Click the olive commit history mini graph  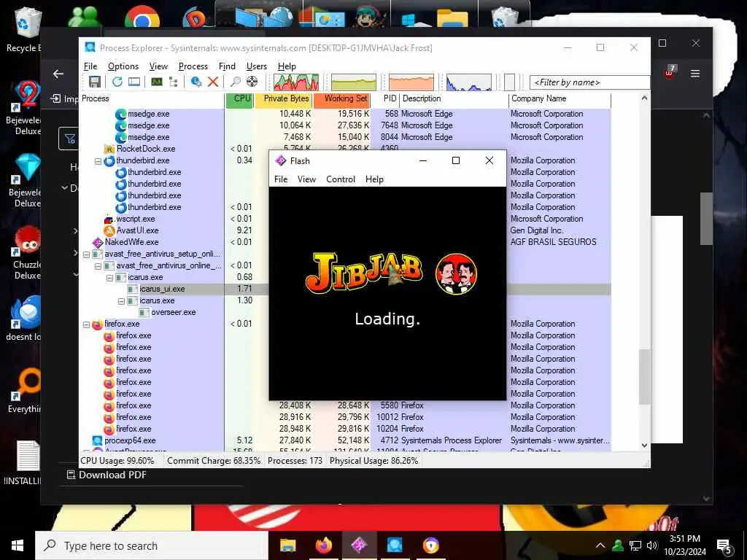pos(354,82)
